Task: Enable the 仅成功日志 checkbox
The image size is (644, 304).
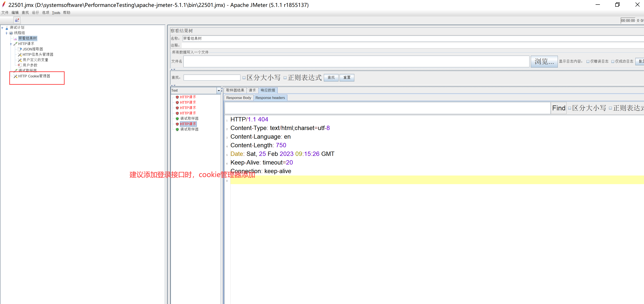Action: coord(612,62)
